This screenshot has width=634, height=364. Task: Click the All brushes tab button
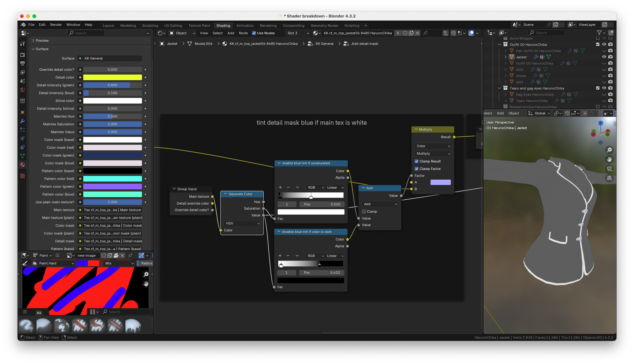click(x=39, y=313)
